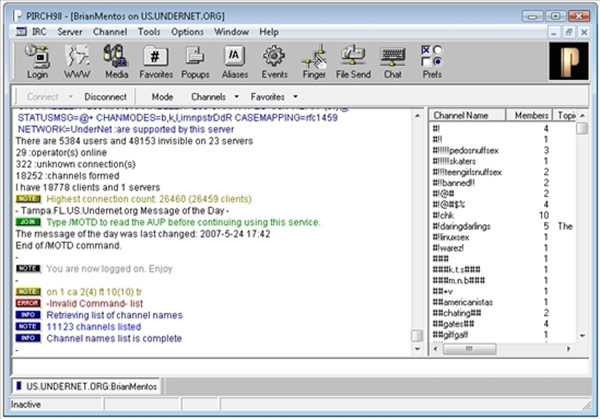Click the Disconnect button
This screenshot has width=600, height=419.
[105, 97]
